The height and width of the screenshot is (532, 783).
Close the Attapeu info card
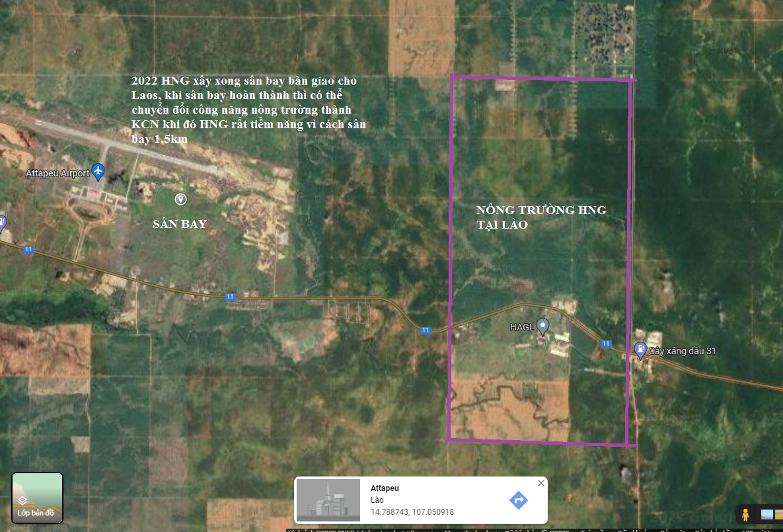pos(541,483)
